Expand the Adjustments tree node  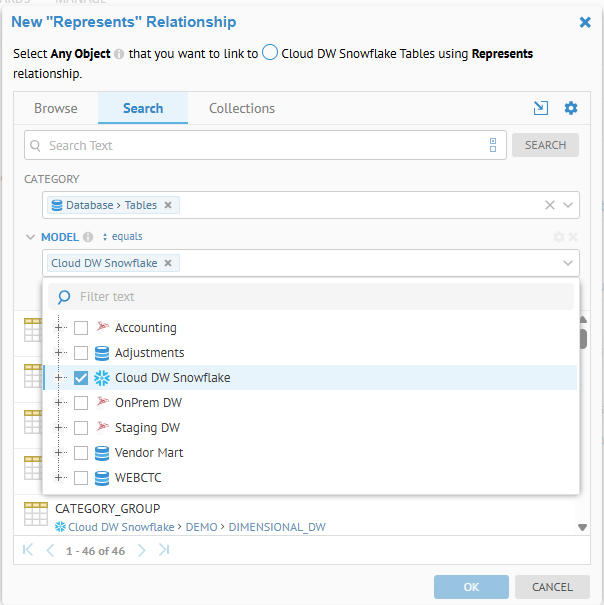[60, 353]
